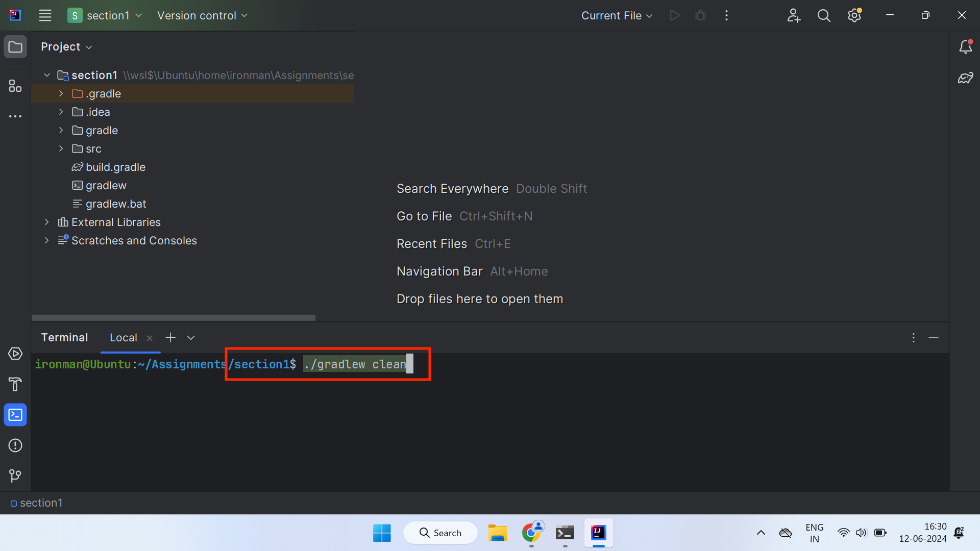Open Search Everywhere magnifier icon
The width and height of the screenshot is (980, 551).
pos(824,15)
